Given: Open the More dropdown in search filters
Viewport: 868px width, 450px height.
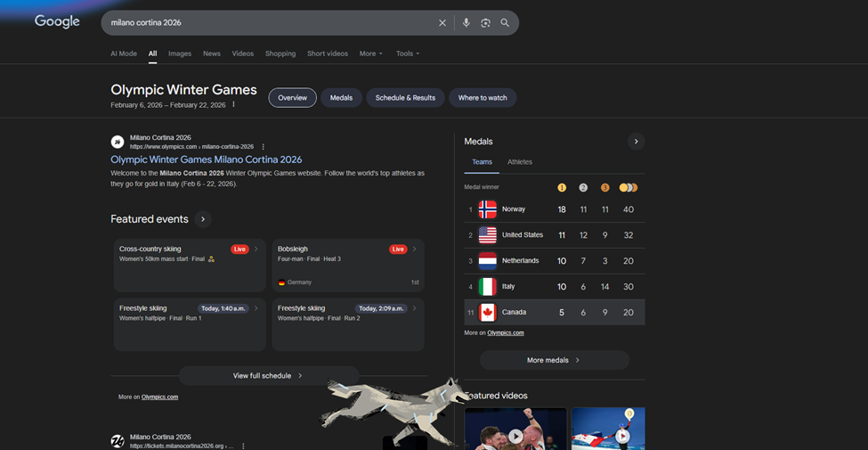Looking at the screenshot, I should [370, 53].
